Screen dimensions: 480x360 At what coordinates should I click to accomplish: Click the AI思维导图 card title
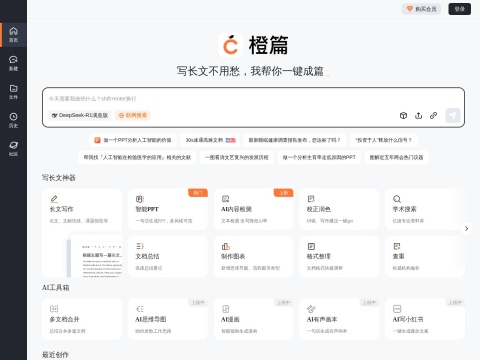pos(151,319)
